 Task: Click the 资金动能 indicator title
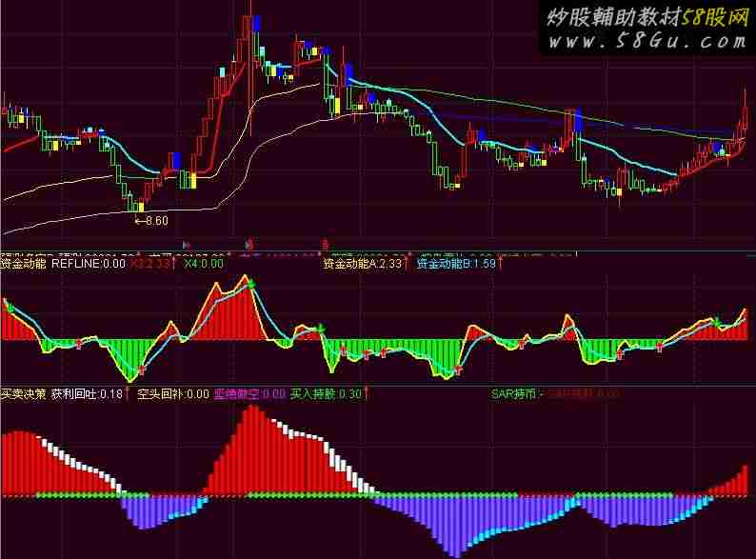[x=23, y=264]
